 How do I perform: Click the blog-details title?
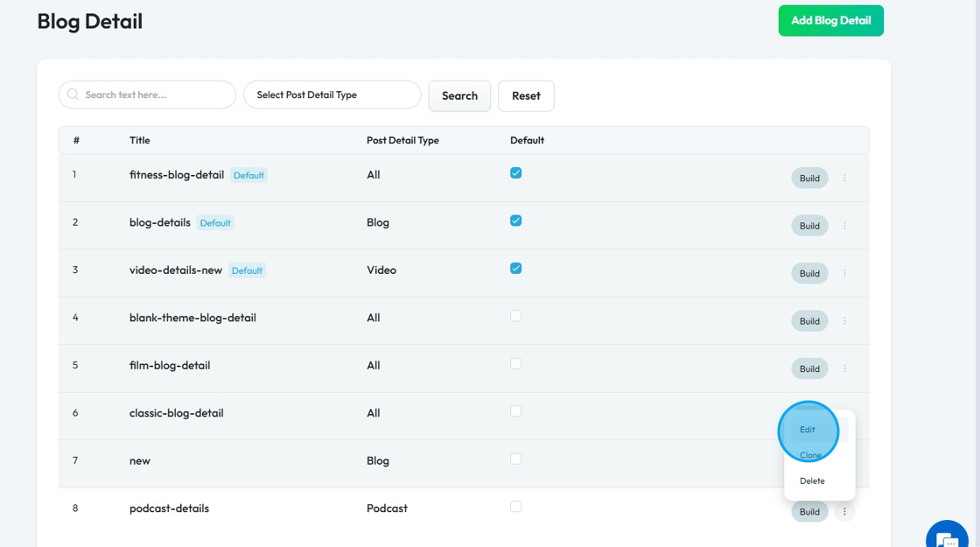(x=159, y=222)
